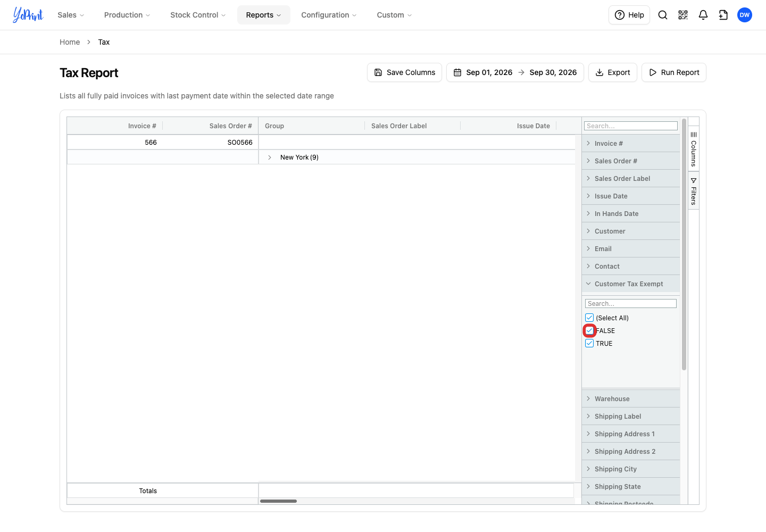Expand the Warehouse filter
Viewport: 766px width, 532px height.
(631, 399)
